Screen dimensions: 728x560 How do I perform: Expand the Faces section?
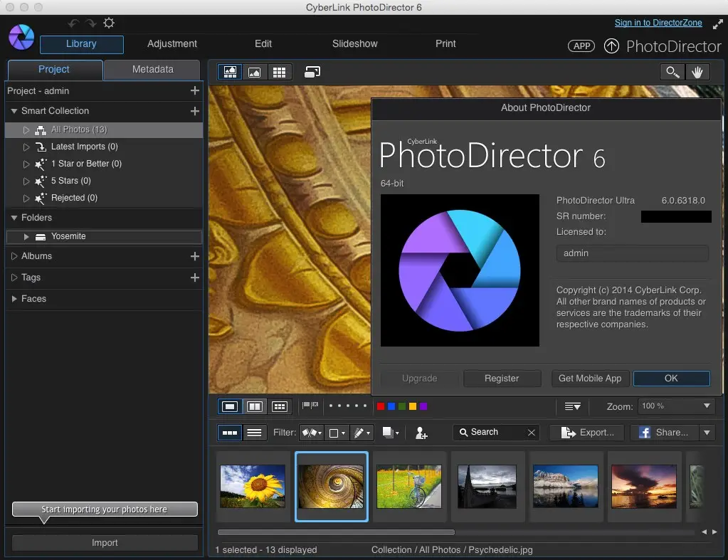14,299
